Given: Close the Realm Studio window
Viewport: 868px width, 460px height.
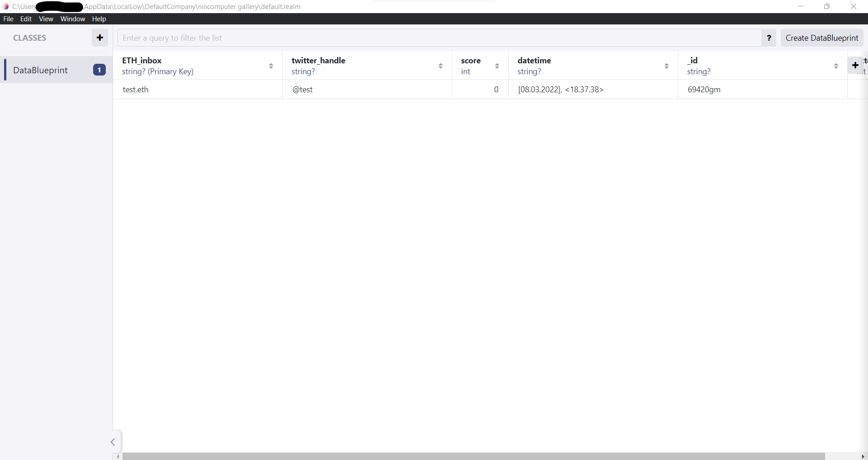Looking at the screenshot, I should (x=854, y=6).
